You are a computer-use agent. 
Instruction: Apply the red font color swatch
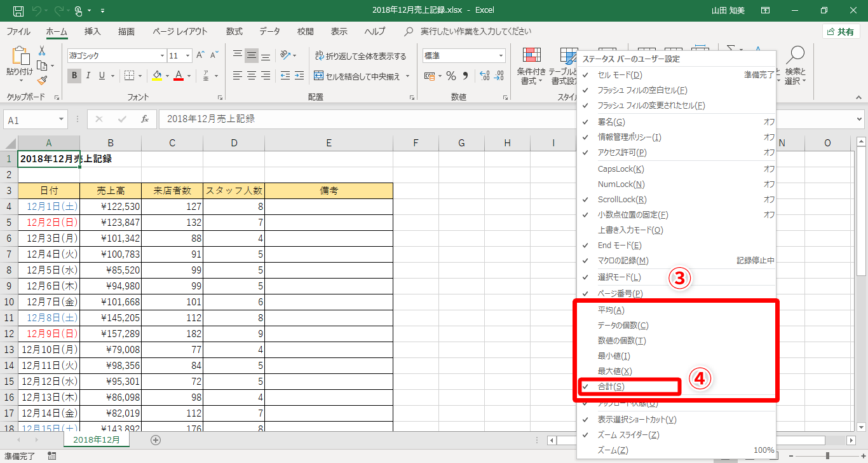tap(179, 76)
